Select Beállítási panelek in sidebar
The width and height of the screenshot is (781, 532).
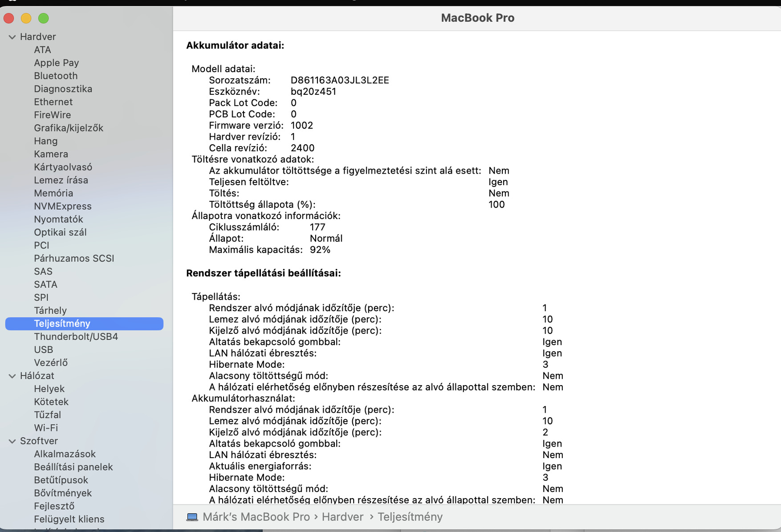[73, 467]
